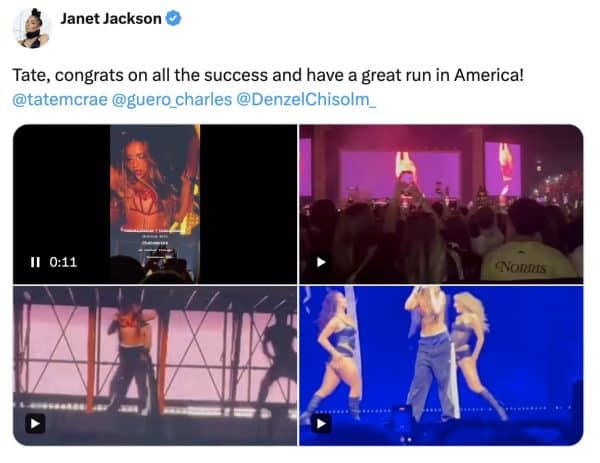Click the blue verified badge
Image resolution: width=600 pixels, height=463 pixels.
(173, 18)
